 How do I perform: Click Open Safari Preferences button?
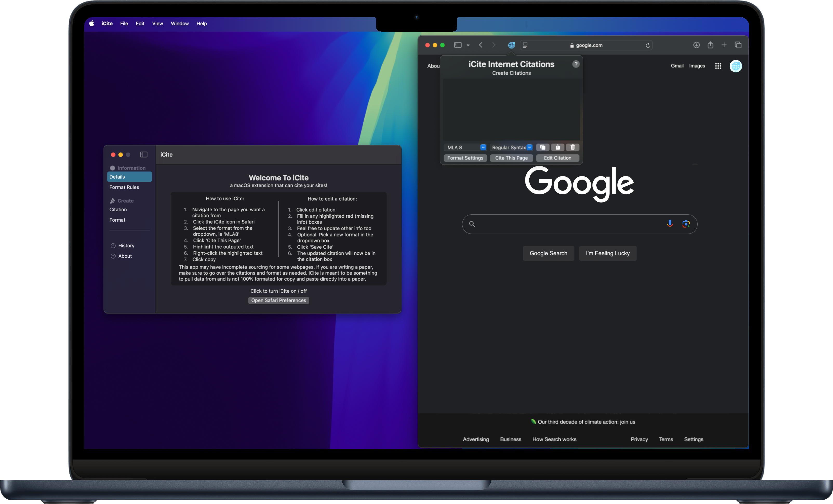tap(278, 300)
